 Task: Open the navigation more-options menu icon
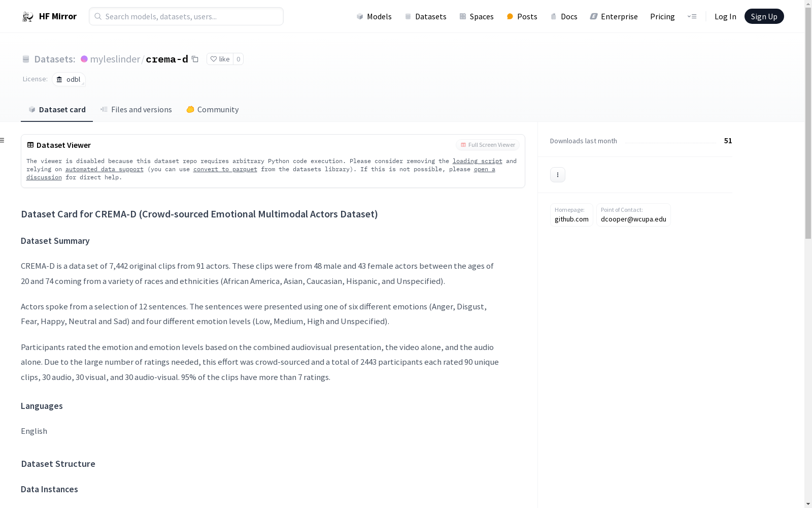point(692,16)
